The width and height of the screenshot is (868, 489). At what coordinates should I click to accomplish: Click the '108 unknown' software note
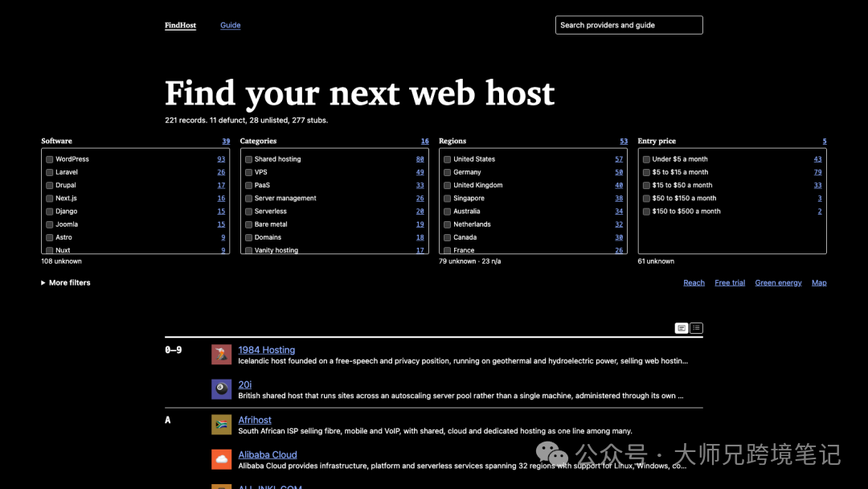[61, 261]
